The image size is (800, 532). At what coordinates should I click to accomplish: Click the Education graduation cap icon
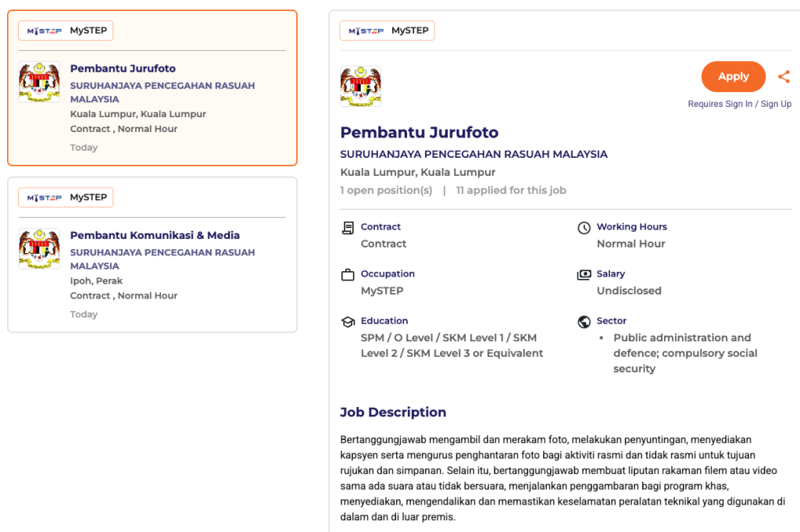(348, 322)
